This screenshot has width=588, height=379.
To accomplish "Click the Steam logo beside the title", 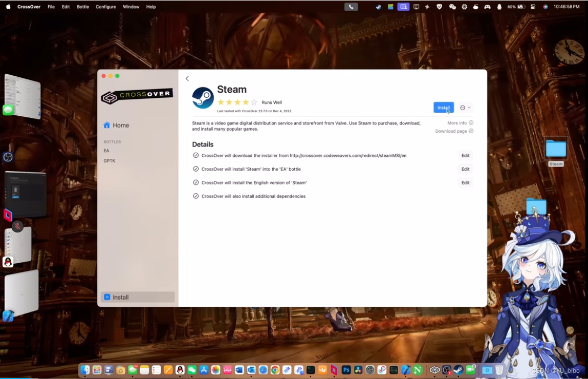I will 203,97.
